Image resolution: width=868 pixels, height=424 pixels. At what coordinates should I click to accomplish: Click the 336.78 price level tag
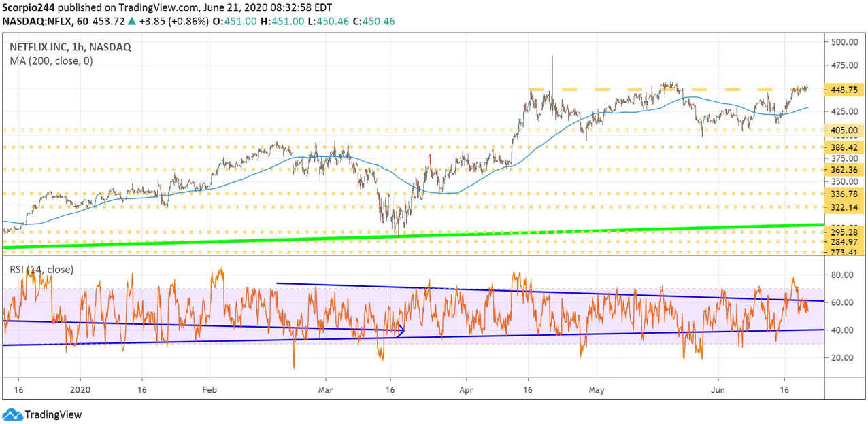(x=843, y=194)
